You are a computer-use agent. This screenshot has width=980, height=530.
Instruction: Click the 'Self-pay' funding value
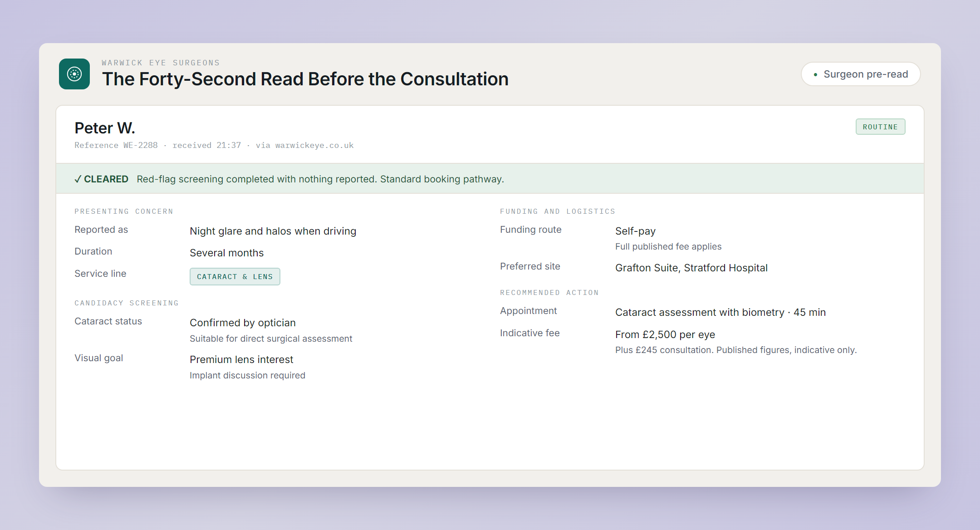[x=635, y=231]
